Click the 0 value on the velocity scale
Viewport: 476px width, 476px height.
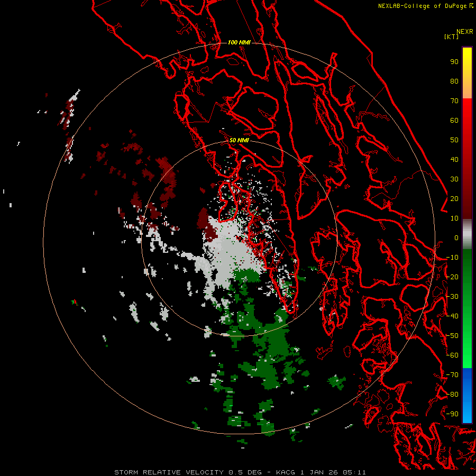point(456,238)
